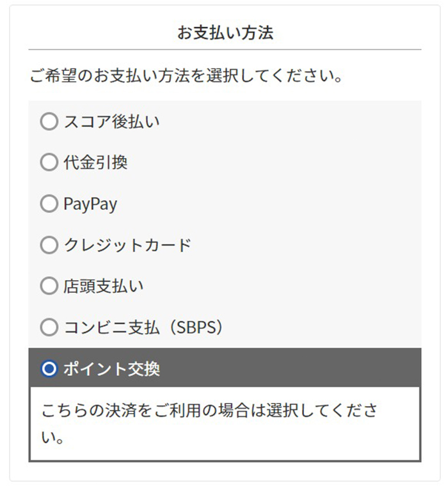Click empty dark area right of ポイント交換

coord(288,369)
